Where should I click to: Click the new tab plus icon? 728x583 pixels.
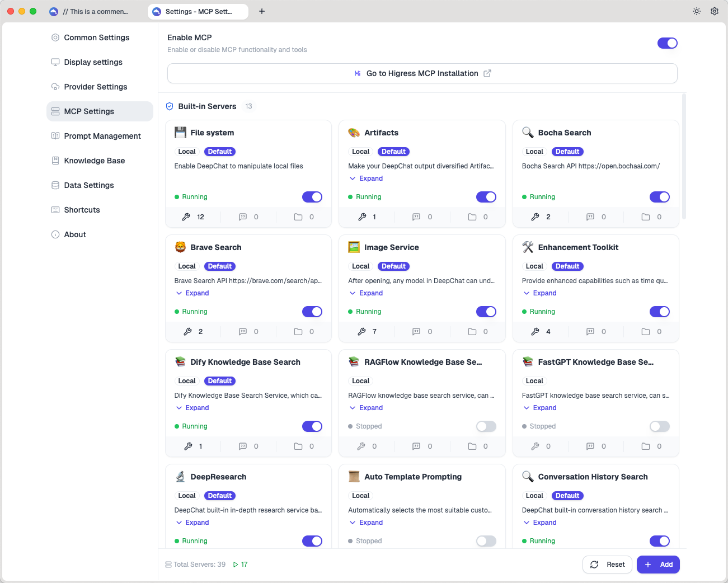[x=262, y=11]
